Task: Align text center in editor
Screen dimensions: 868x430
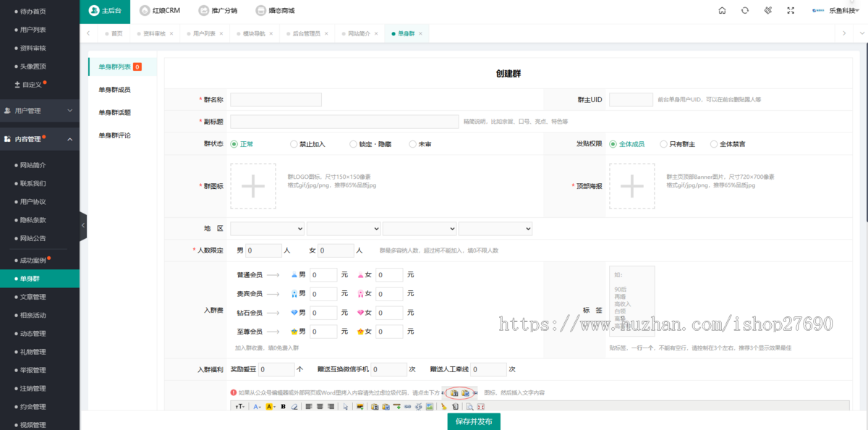Action: 320,407
